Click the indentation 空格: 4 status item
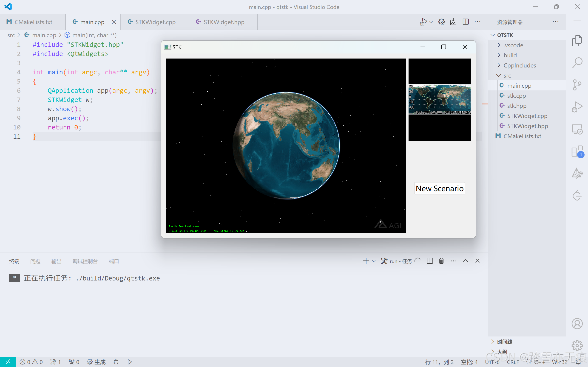Screen dimensions: 588x367 click(x=469, y=362)
